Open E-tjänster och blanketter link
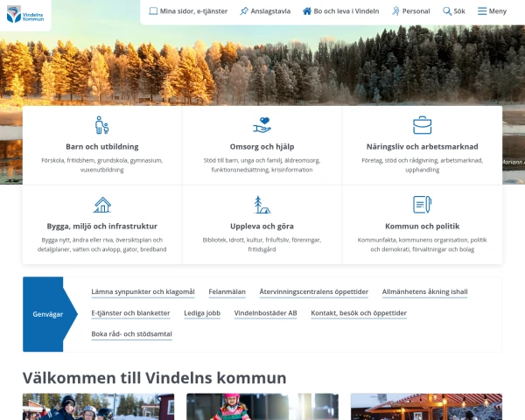 coord(130,313)
